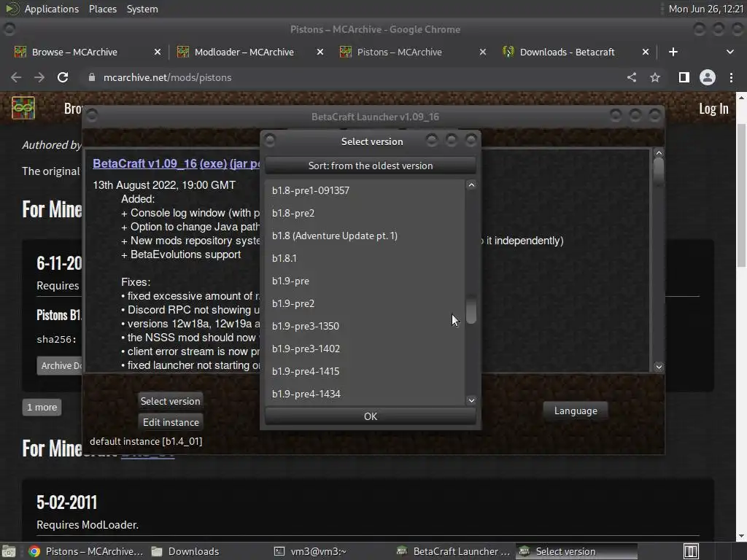Close the Downloads - Betacraft tab
This screenshot has width=747, height=560.
pyautogui.click(x=646, y=52)
